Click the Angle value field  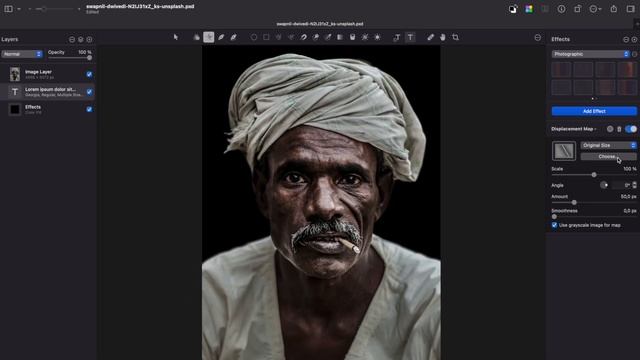[x=621, y=185]
